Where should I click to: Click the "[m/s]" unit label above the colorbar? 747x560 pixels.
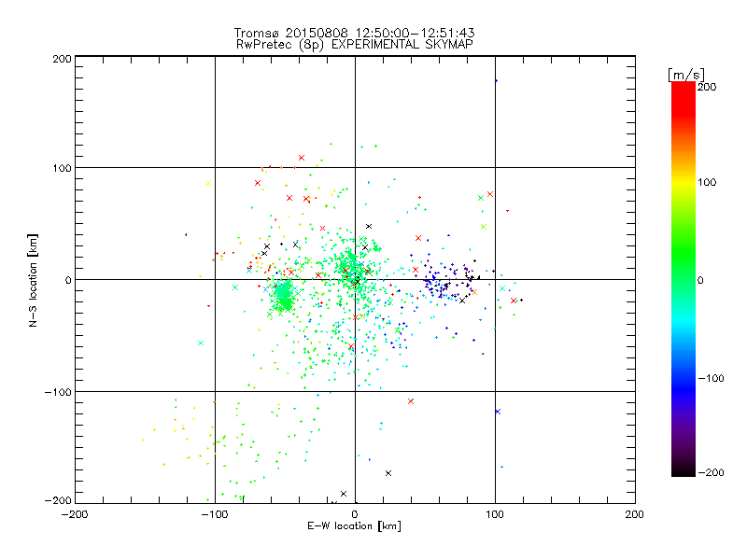[x=686, y=75]
